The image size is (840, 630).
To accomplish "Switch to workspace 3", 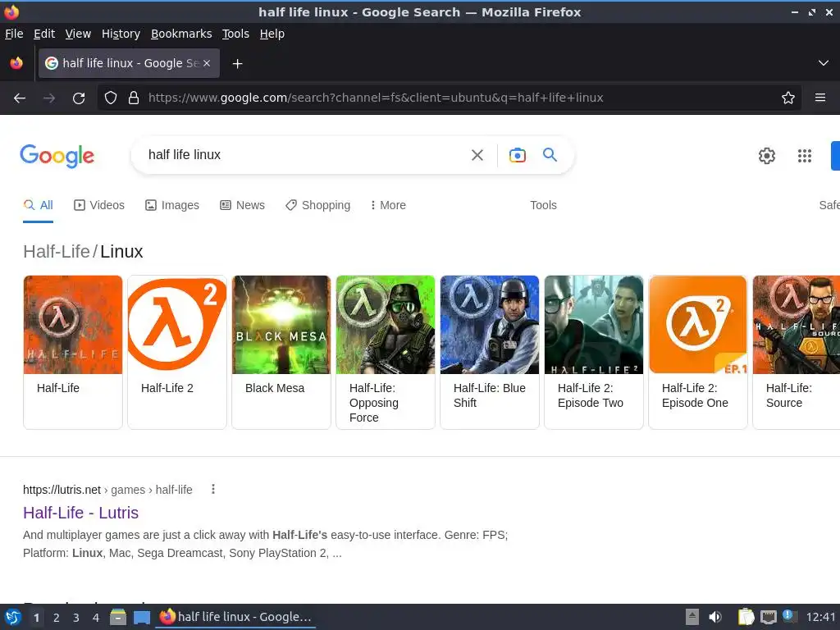I will click(x=76, y=618).
